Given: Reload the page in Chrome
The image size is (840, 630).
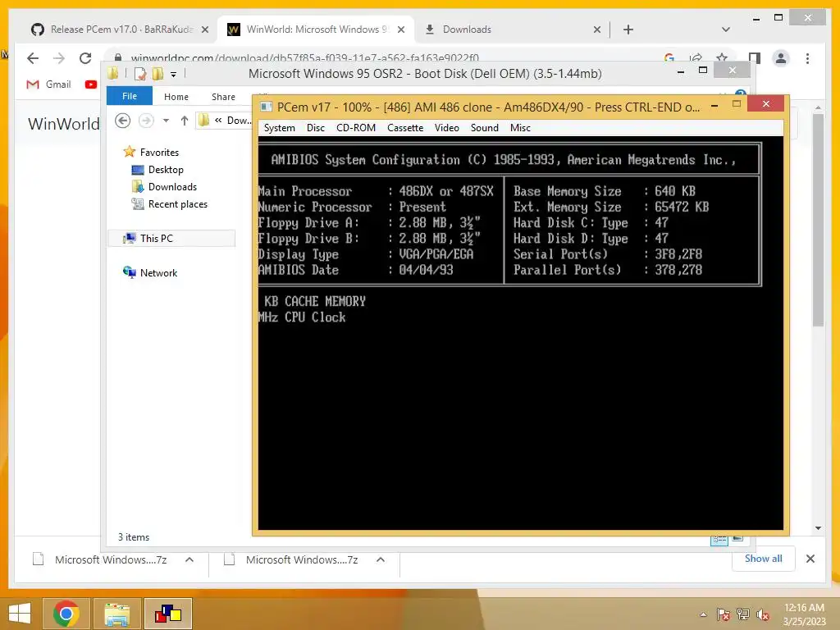Looking at the screenshot, I should tap(85, 58).
